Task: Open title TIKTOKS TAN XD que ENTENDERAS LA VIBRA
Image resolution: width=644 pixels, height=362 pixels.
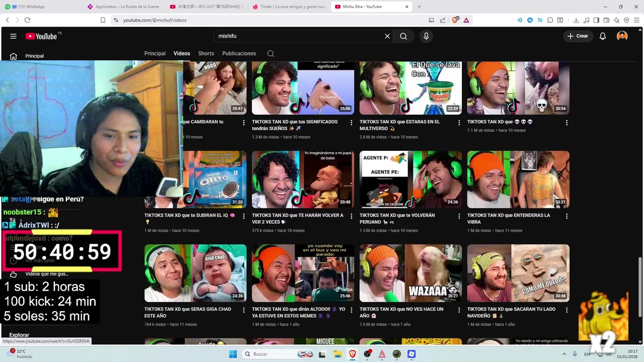Action: click(509, 218)
